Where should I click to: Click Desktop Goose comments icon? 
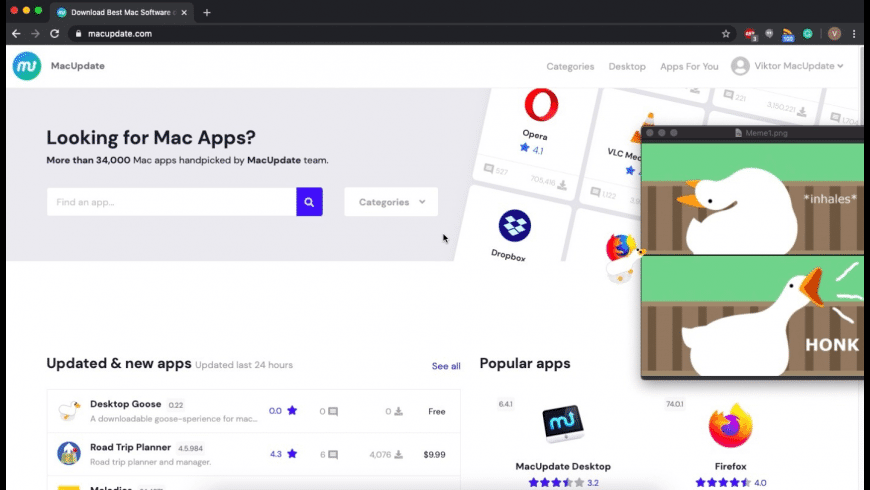(x=333, y=411)
